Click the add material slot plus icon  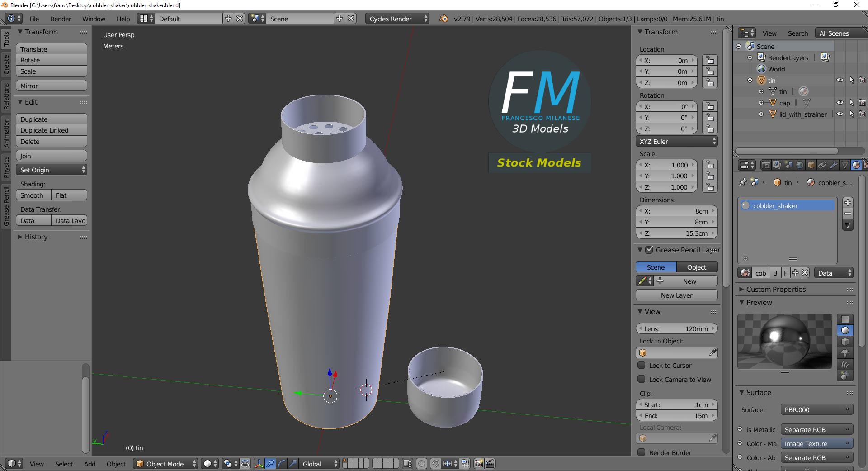tap(848, 202)
